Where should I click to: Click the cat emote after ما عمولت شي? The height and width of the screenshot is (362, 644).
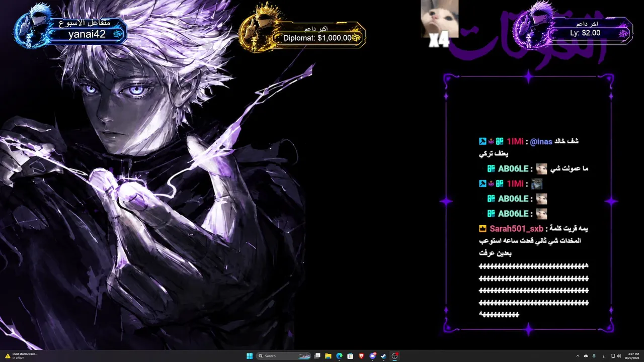coord(541,169)
